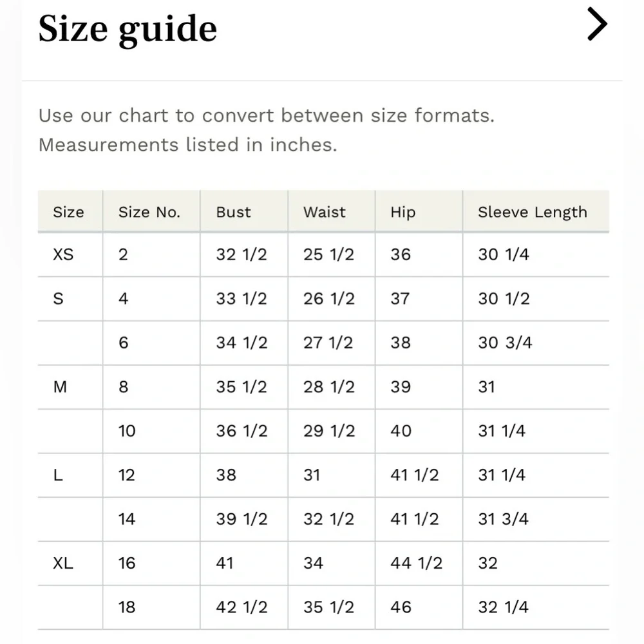644x644 pixels.
Task: Expand the Size guide chevron arrow
Action: tap(597, 27)
